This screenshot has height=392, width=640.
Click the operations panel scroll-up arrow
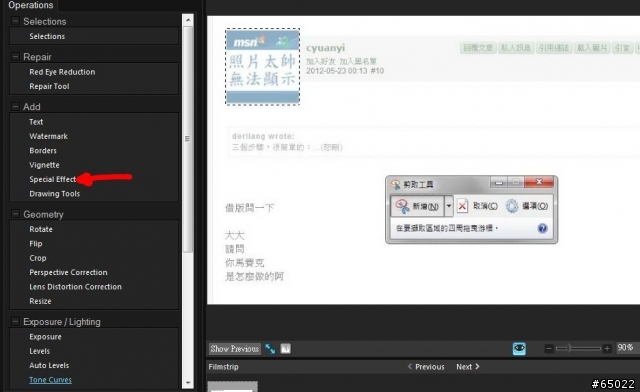(x=188, y=20)
